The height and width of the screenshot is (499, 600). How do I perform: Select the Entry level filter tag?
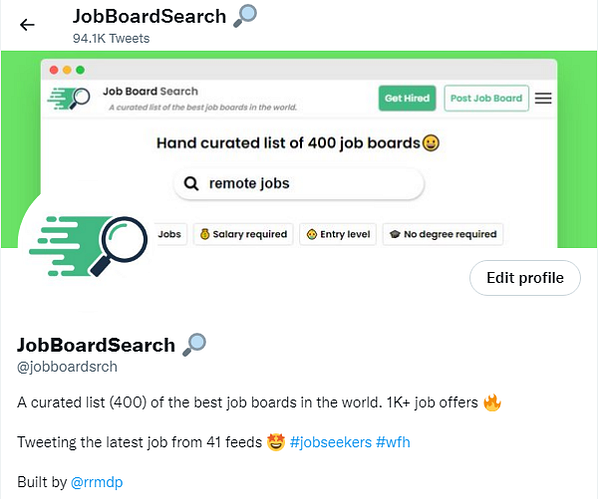pos(338,234)
